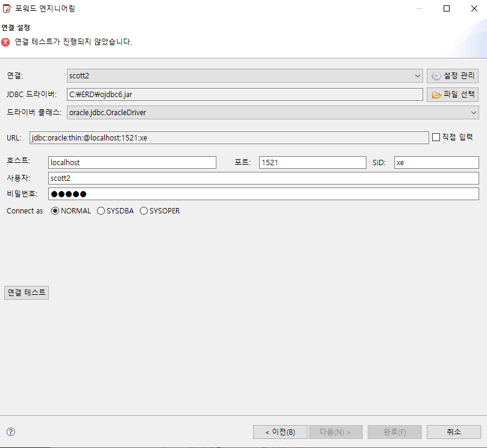Click the 사용자 field containing scott2
The height and width of the screenshot is (448, 487).
tap(263, 178)
